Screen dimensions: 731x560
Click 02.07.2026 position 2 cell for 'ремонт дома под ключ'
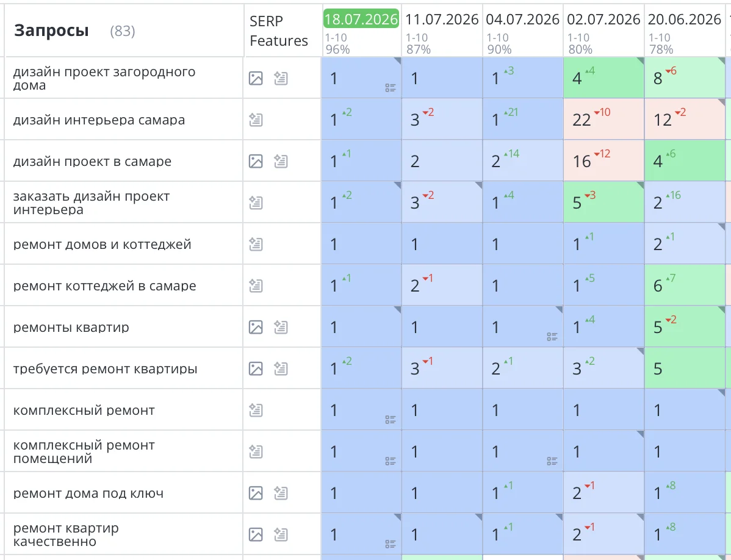coord(603,493)
